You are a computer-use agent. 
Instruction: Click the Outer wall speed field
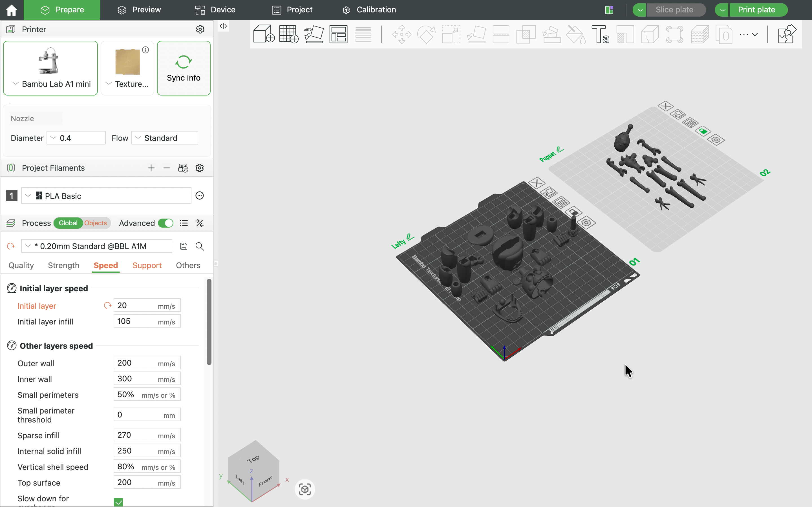pyautogui.click(x=147, y=363)
